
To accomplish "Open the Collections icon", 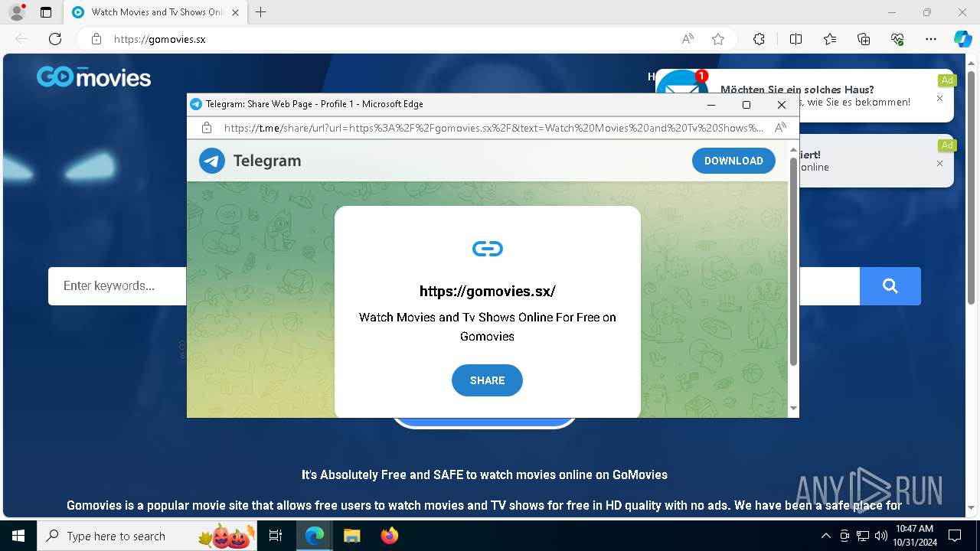I will [x=864, y=39].
